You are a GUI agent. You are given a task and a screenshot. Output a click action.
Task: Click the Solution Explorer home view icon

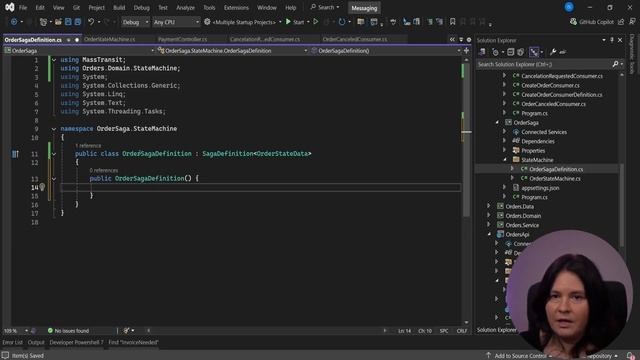coord(482,52)
